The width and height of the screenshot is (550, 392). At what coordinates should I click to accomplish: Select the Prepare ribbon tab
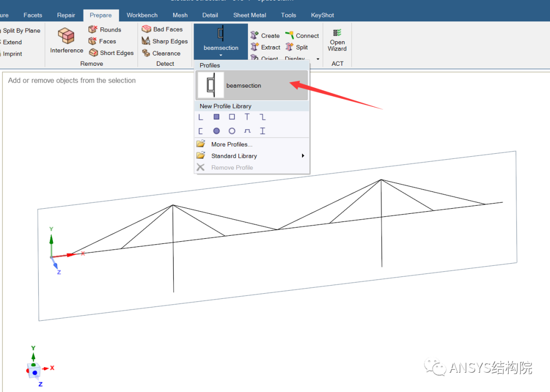(x=101, y=15)
